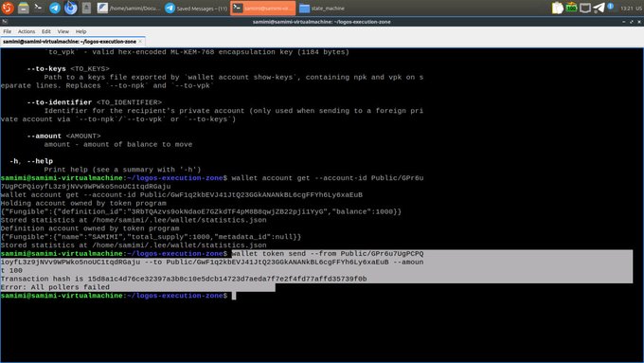This screenshot has height=363, width=644.
Task: Click the display/monitor tray icon
Action: (x=585, y=8)
